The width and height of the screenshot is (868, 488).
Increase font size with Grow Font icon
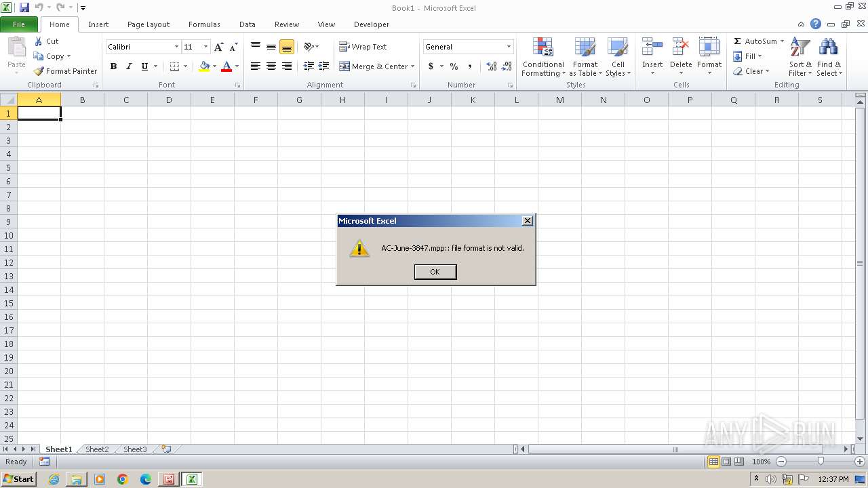[218, 47]
